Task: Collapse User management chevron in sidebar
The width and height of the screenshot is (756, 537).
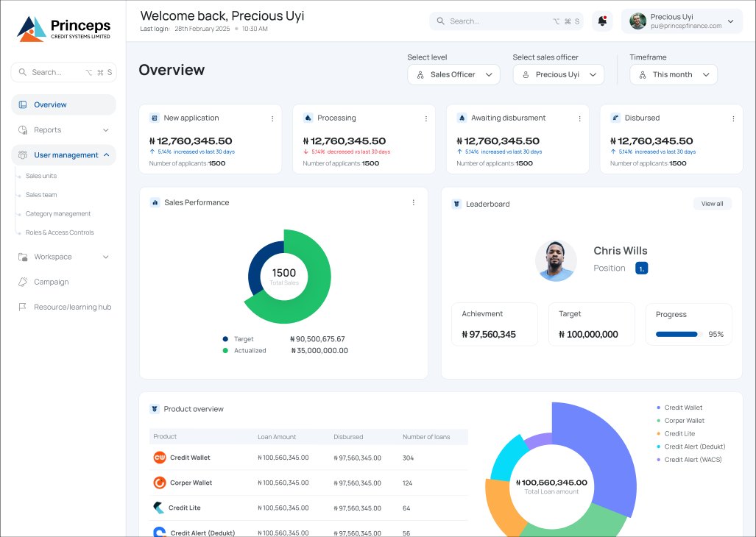Action: [x=107, y=155]
